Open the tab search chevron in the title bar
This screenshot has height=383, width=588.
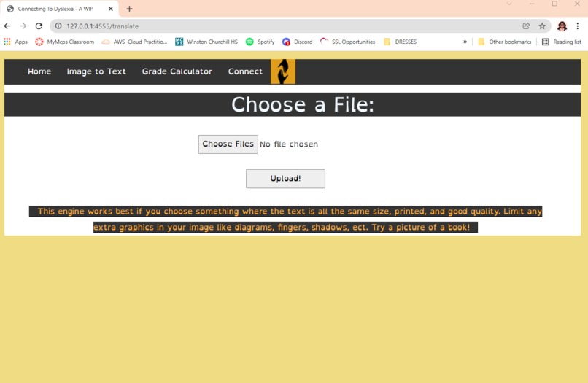click(509, 4)
